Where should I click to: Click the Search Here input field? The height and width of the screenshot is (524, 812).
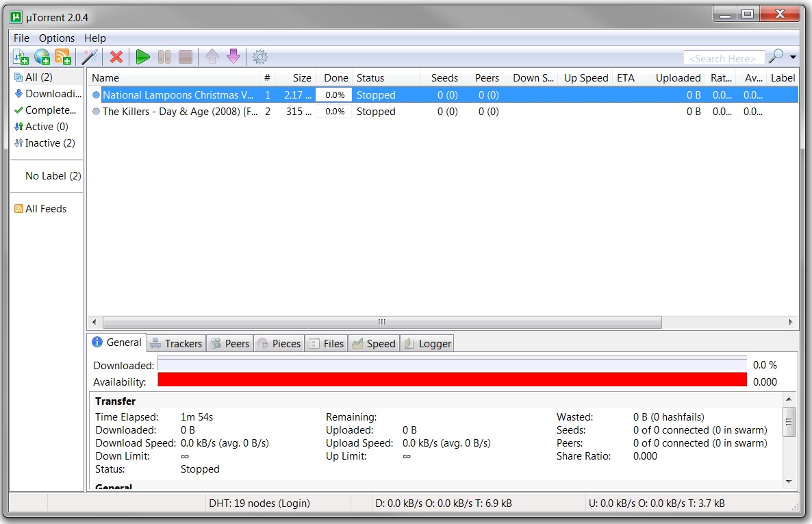click(x=724, y=58)
